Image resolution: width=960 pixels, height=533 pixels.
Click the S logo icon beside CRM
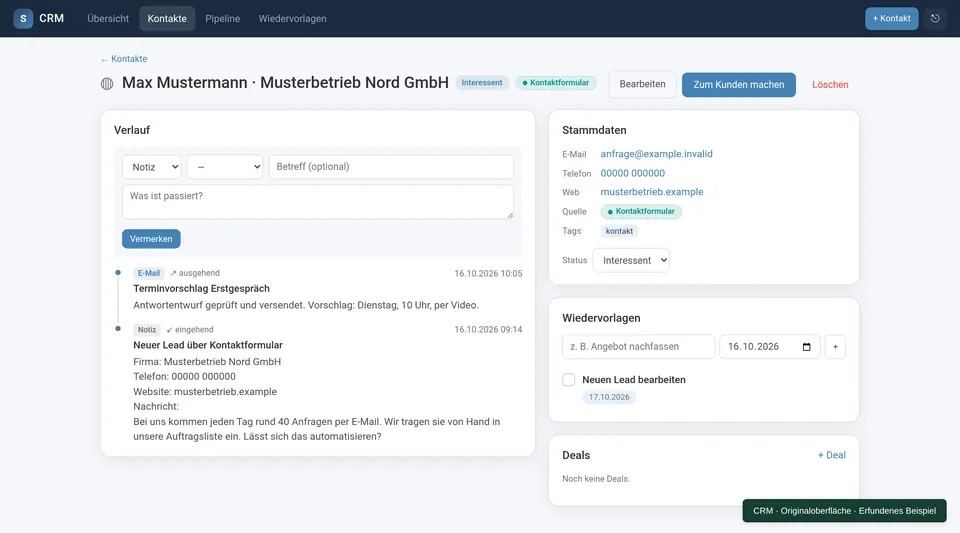pos(23,18)
